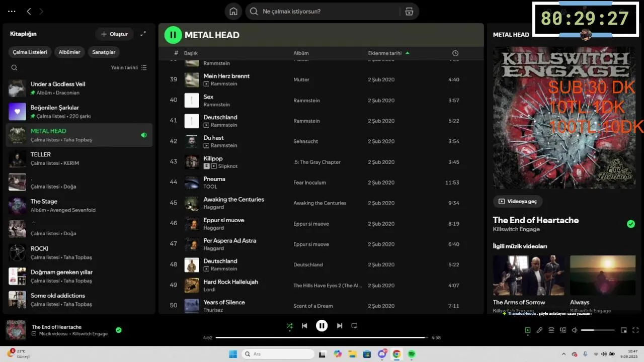Open the TELLER playlist

[x=79, y=158]
